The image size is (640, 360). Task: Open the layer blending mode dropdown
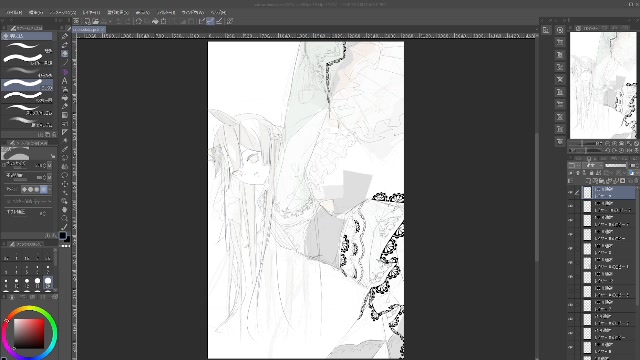tap(590, 165)
